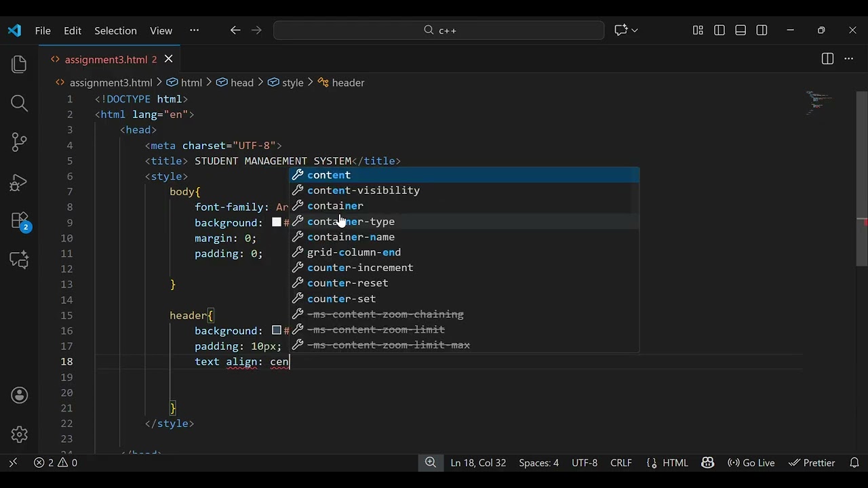The image size is (868, 488).
Task: Open the Explorer view in activity bar
Action: pyautogui.click(x=19, y=64)
